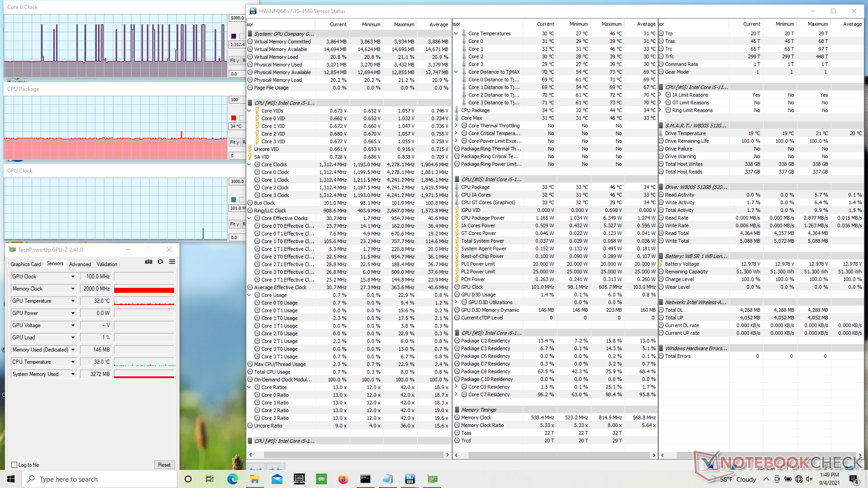868x488 pixels.
Task: Click Fit y button on CPU Package graph
Action: pyautogui.click(x=235, y=142)
